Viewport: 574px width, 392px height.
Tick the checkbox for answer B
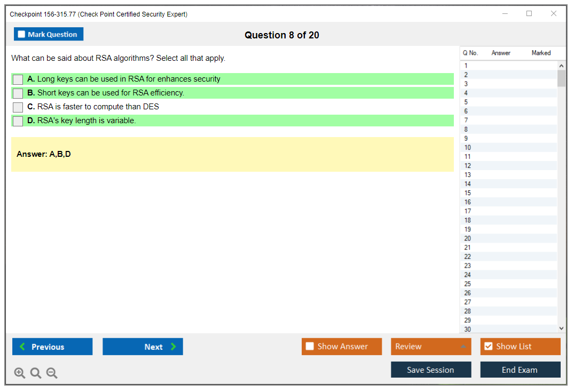(x=18, y=93)
